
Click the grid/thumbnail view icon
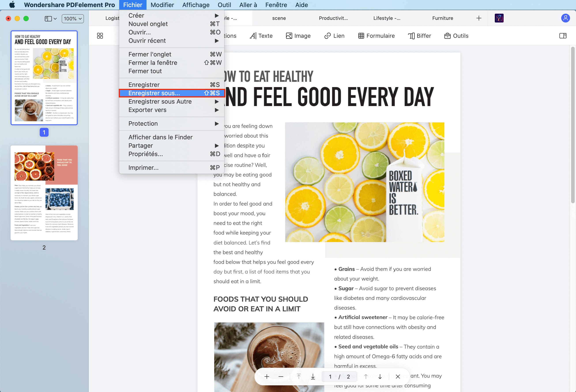click(100, 35)
